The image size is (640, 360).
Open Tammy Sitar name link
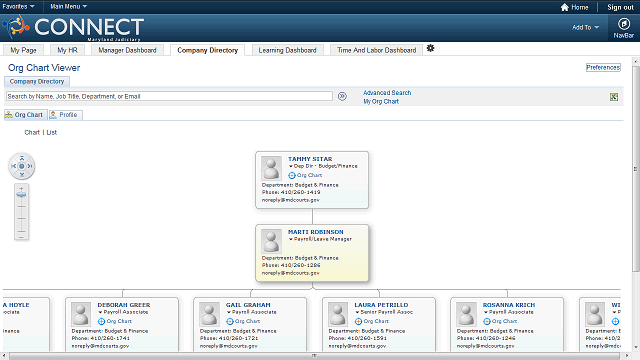tap(310, 159)
